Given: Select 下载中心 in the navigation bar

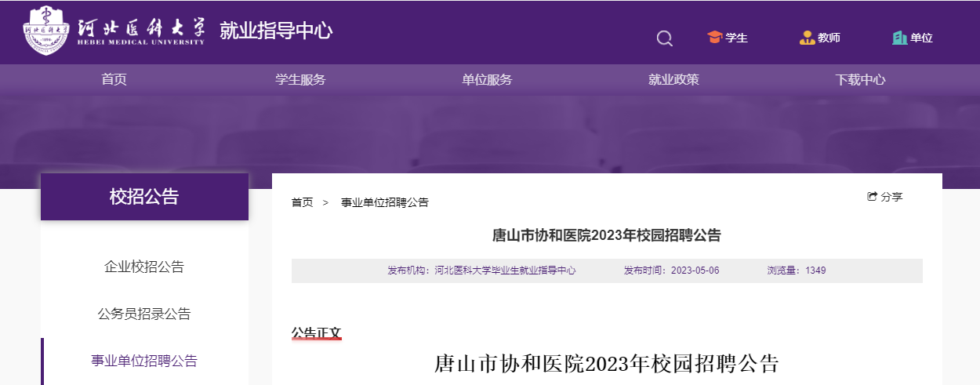Looking at the screenshot, I should point(860,79).
